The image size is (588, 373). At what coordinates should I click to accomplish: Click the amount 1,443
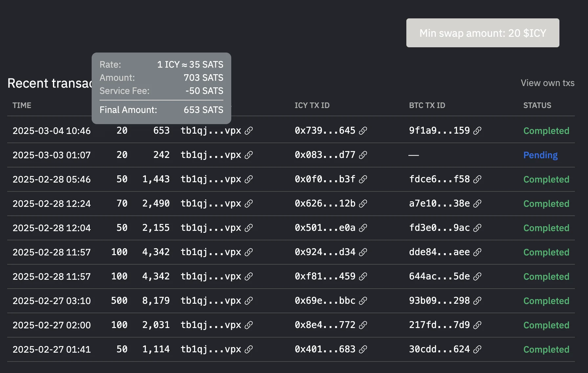(x=156, y=179)
